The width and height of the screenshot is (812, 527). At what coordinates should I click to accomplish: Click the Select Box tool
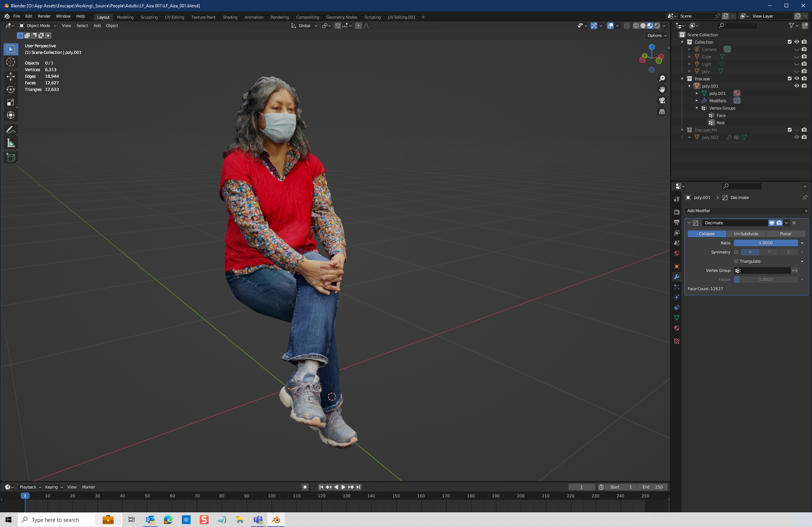pos(11,49)
